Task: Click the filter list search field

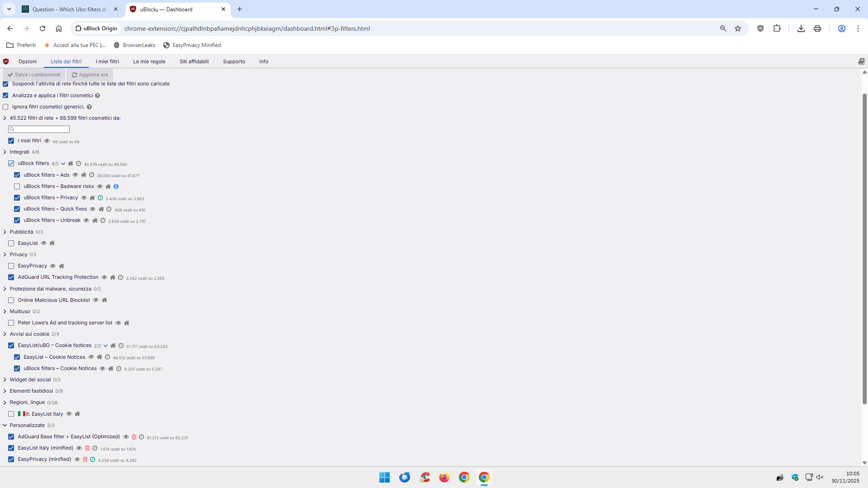Action: click(39, 129)
